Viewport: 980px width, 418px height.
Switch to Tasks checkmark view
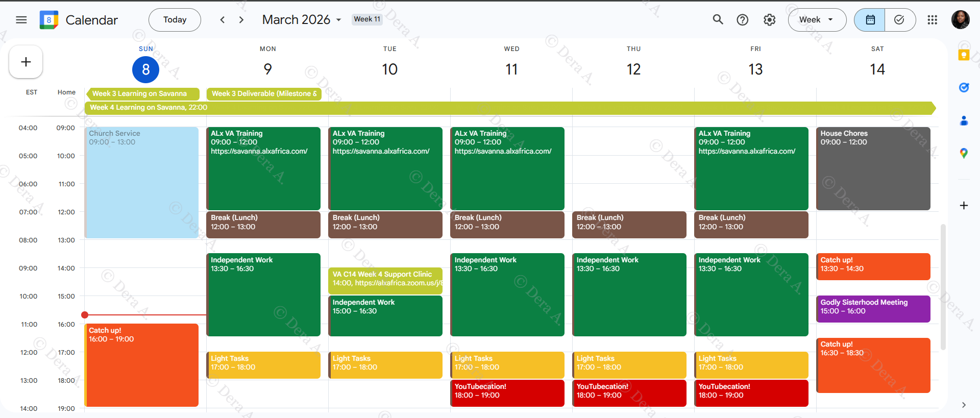coord(900,20)
